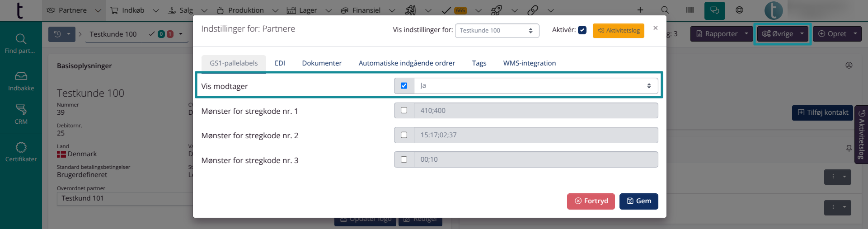Viewport: 868px width, 229px height.
Task: Click the Gem save button
Action: pyautogui.click(x=638, y=201)
